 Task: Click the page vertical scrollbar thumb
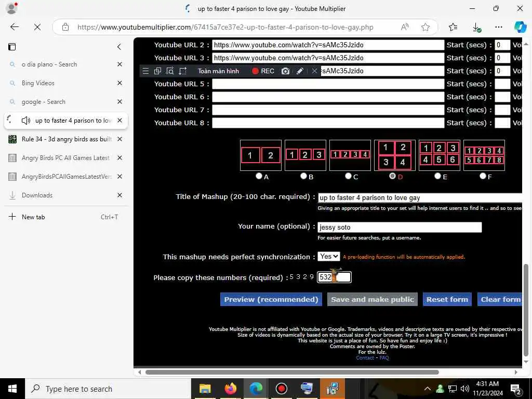coord(526,310)
